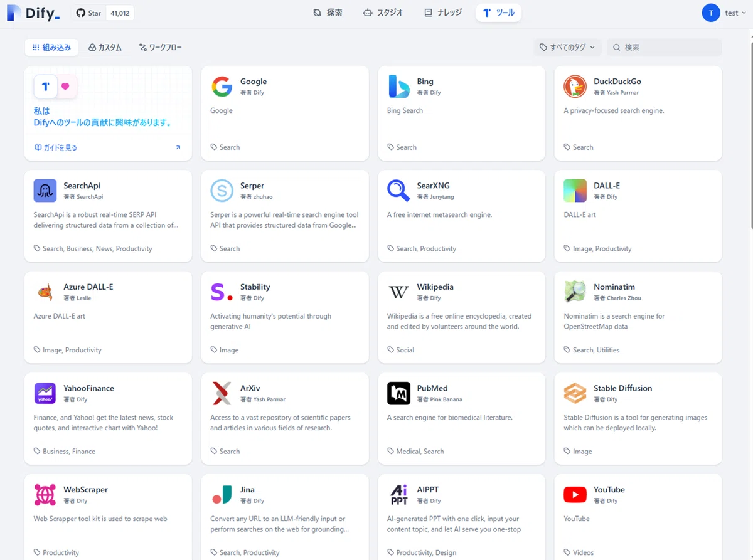Click the Jina card title
This screenshot has height=560, width=753.
point(247,490)
